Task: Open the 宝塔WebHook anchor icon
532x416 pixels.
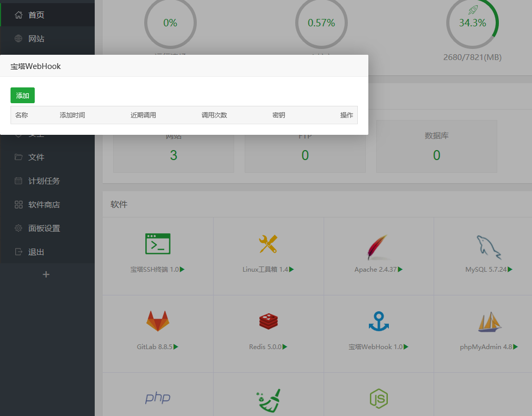Action: [379, 321]
